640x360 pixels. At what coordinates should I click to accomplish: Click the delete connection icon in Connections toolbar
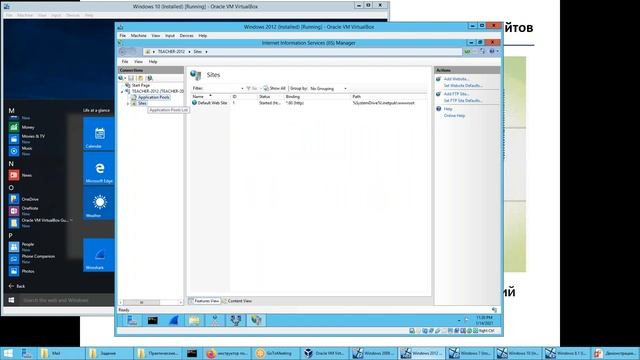[150, 78]
